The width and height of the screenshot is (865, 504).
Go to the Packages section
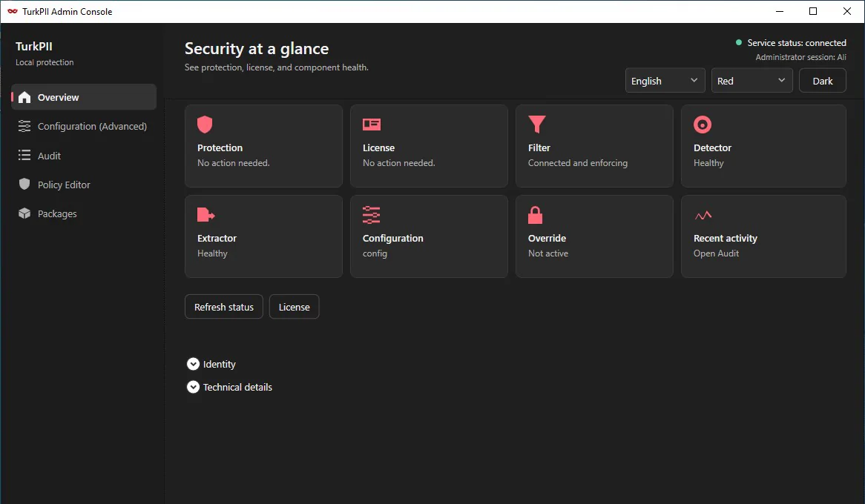coord(84,213)
